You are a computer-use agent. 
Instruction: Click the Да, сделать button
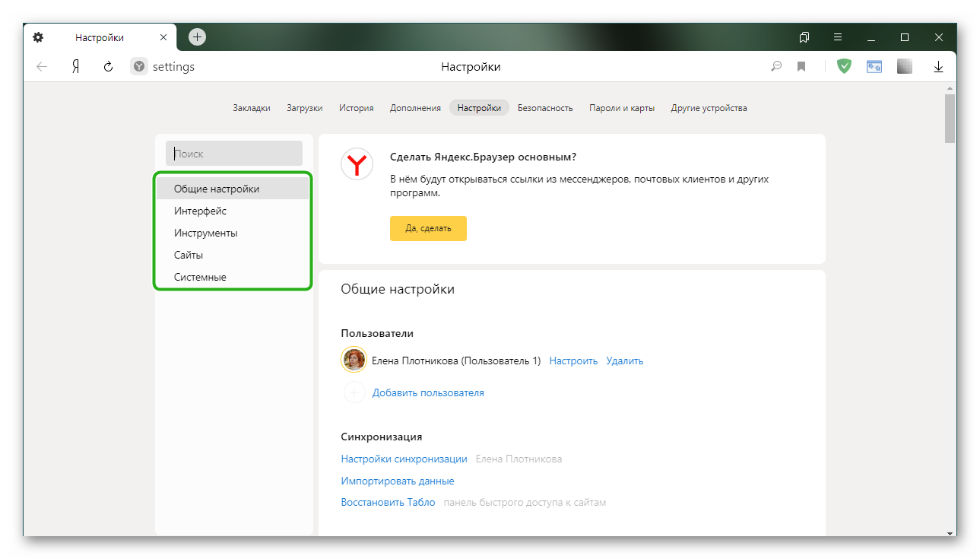(x=428, y=228)
